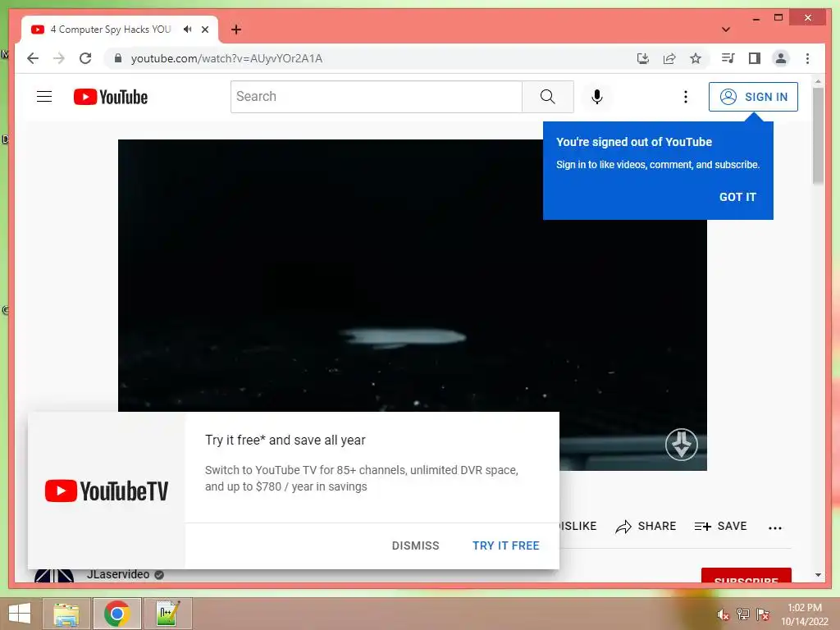Open YouTube settings three-dot menu
The height and width of the screenshot is (630, 840).
pos(685,97)
